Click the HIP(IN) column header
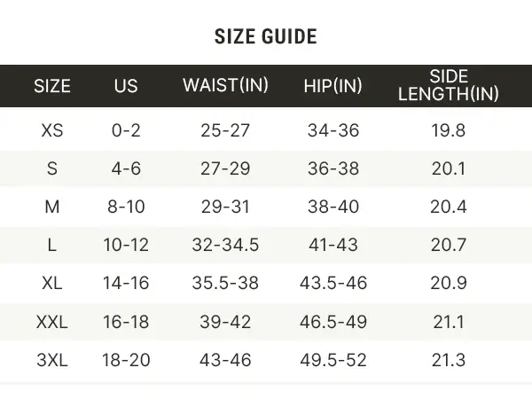This screenshot has height=399, width=532. pos(332,86)
